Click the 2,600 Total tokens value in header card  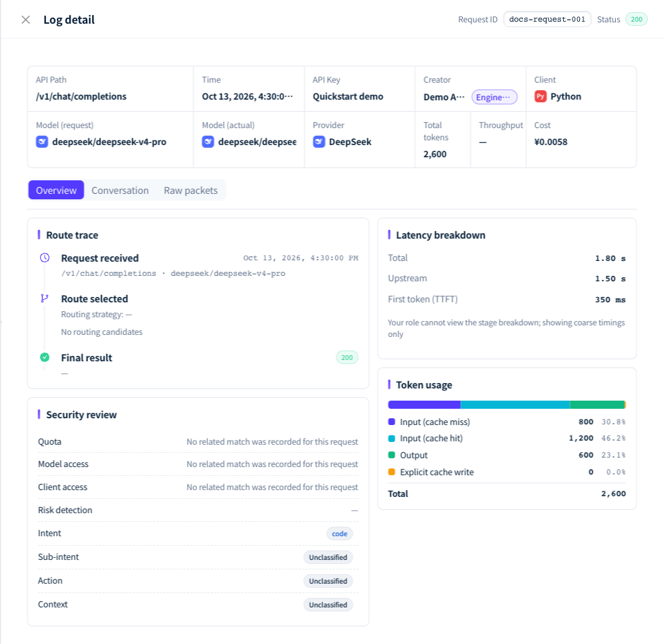click(x=435, y=154)
